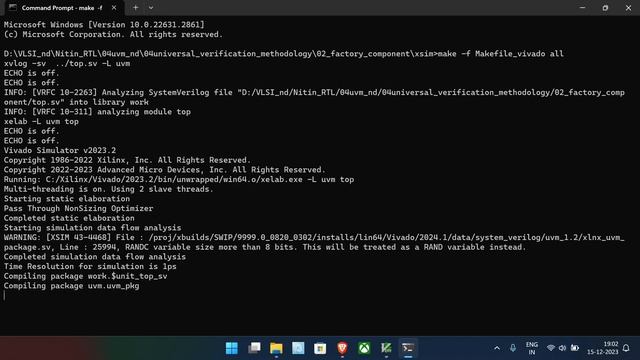Launch Brave browser from the taskbar
This screenshot has width=640, height=360.
tap(342, 348)
